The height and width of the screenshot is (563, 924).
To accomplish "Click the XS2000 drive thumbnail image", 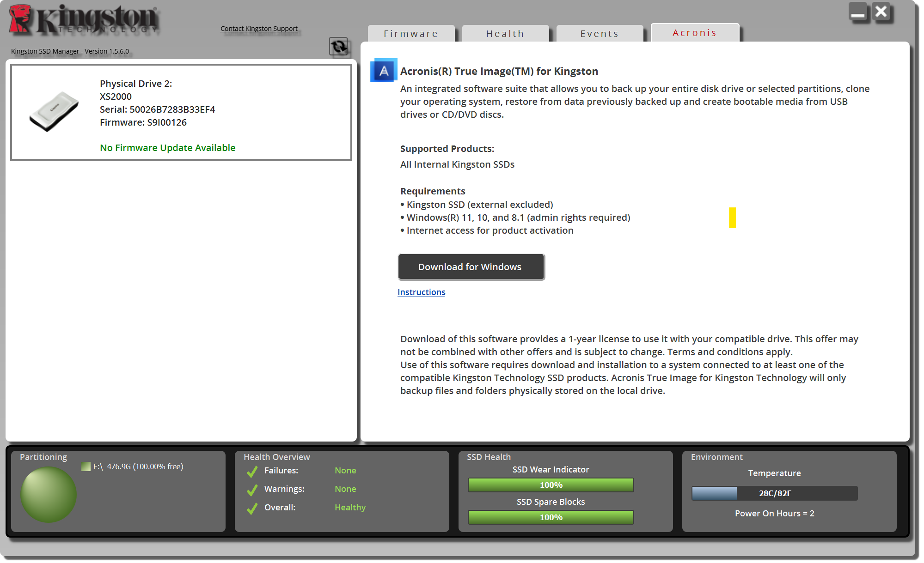I will (54, 111).
